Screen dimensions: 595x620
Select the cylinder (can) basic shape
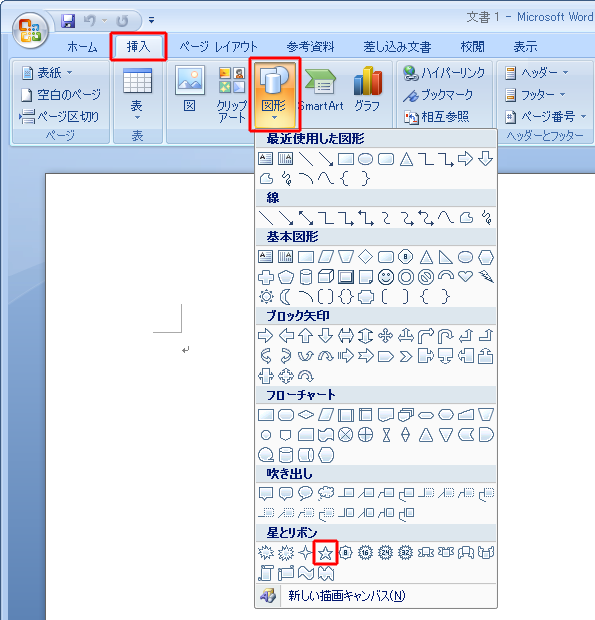(306, 277)
